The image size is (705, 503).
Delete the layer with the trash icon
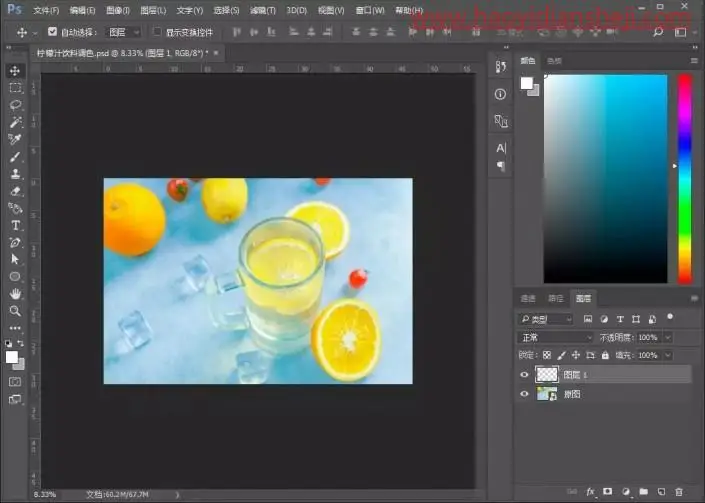pyautogui.click(x=679, y=492)
